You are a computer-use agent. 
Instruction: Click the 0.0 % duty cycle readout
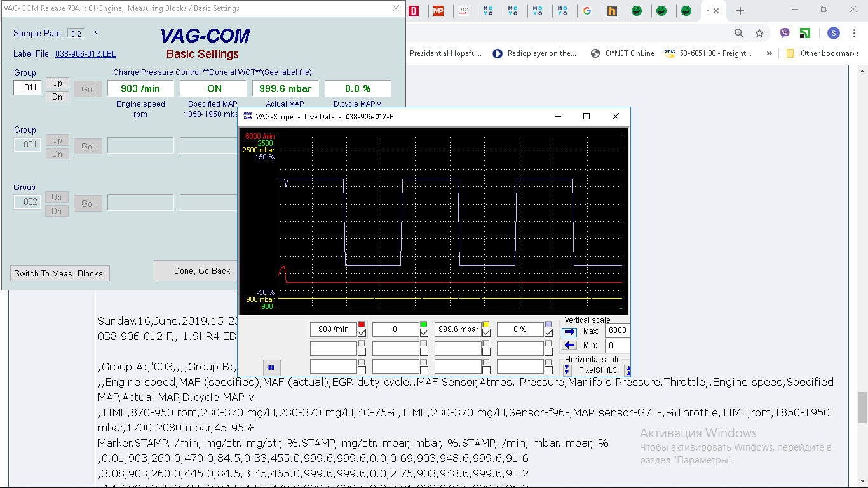pos(358,88)
